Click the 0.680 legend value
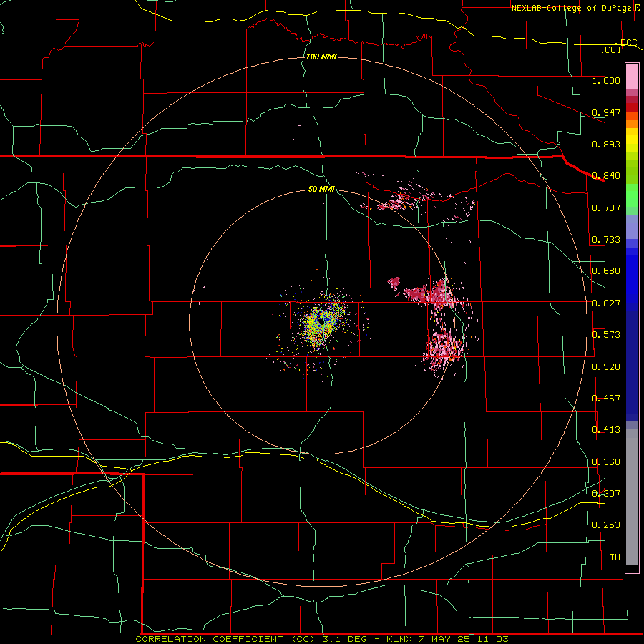 (606, 271)
